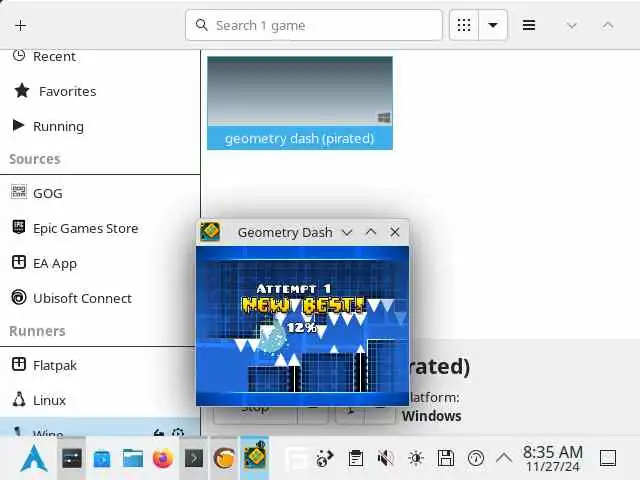Open System Settings from the taskbar

[71, 458]
